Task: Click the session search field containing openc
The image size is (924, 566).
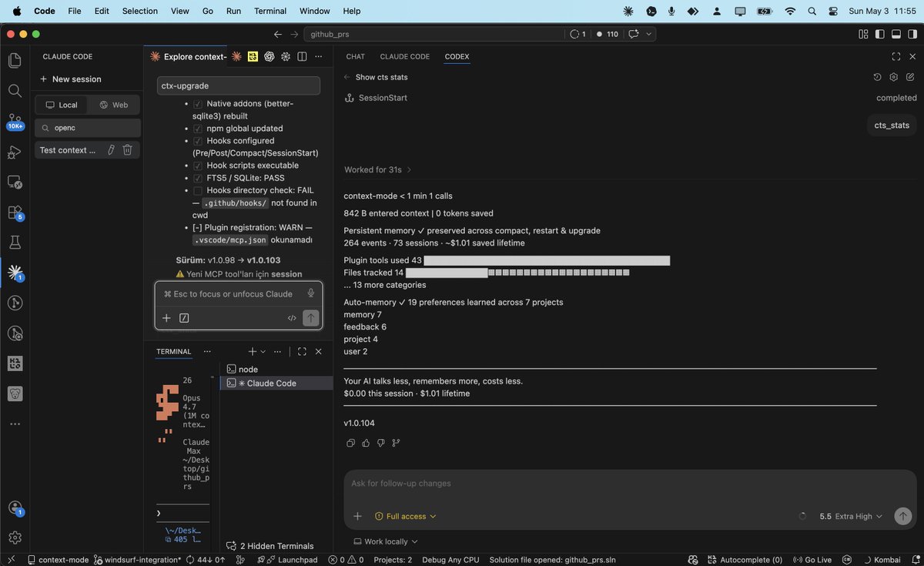Action: 88,128
